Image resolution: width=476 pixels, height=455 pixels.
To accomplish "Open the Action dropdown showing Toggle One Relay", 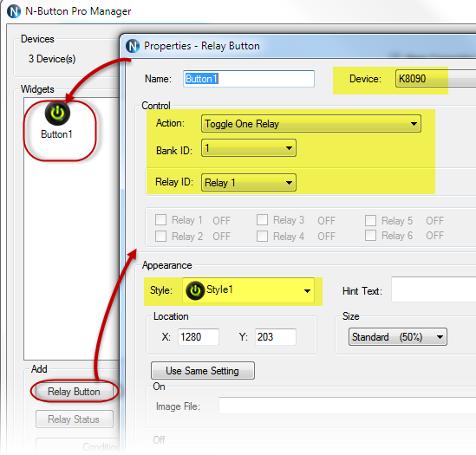I will click(311, 124).
